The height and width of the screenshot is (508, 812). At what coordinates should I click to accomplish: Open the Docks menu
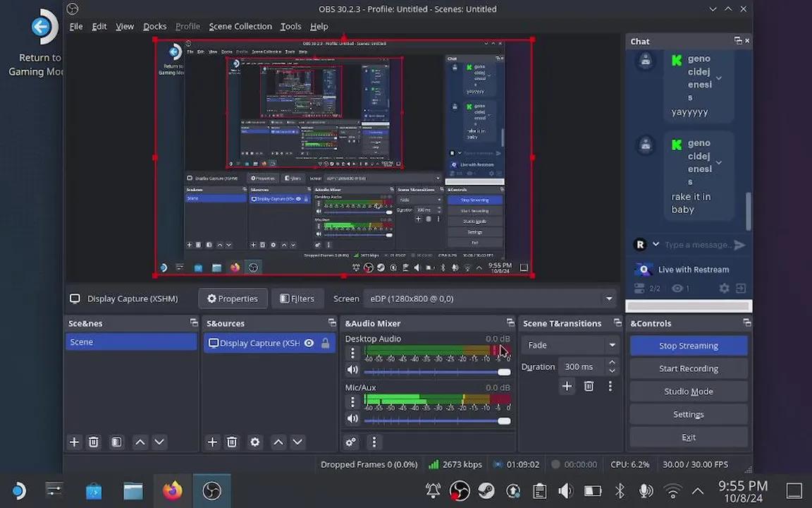click(x=155, y=26)
